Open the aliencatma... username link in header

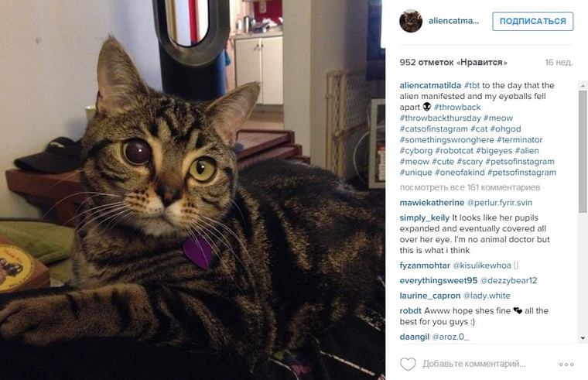coord(453,21)
